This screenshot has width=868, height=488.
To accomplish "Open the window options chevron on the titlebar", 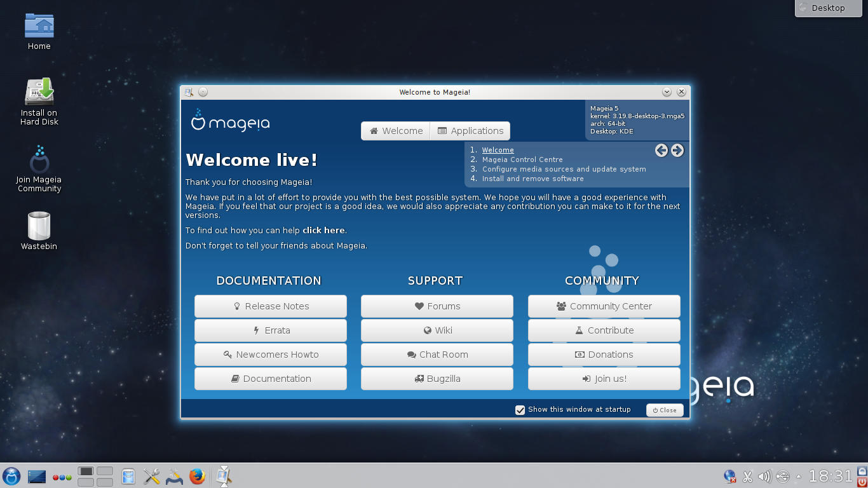I will point(667,91).
